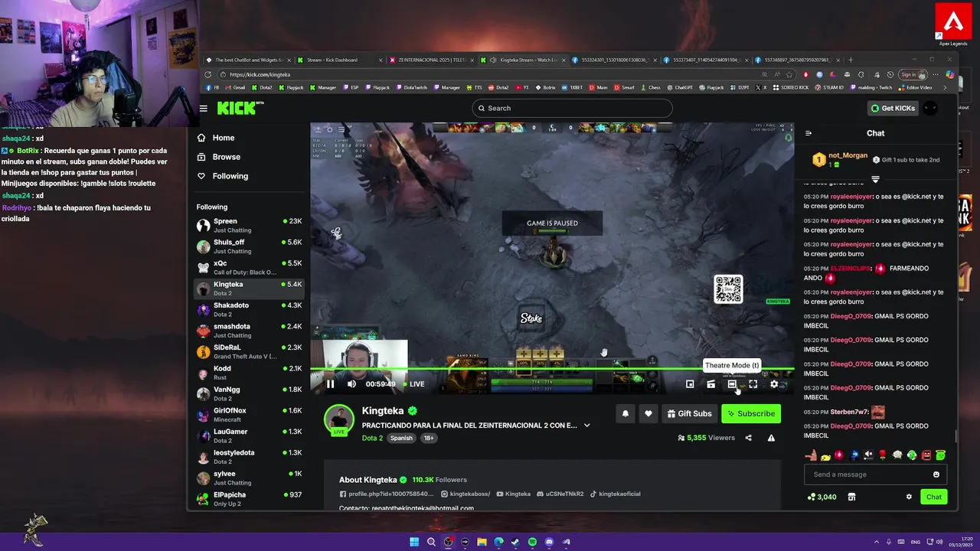Open the Dota 2 category link
Viewport: 980px width, 551px height.
[x=372, y=438]
